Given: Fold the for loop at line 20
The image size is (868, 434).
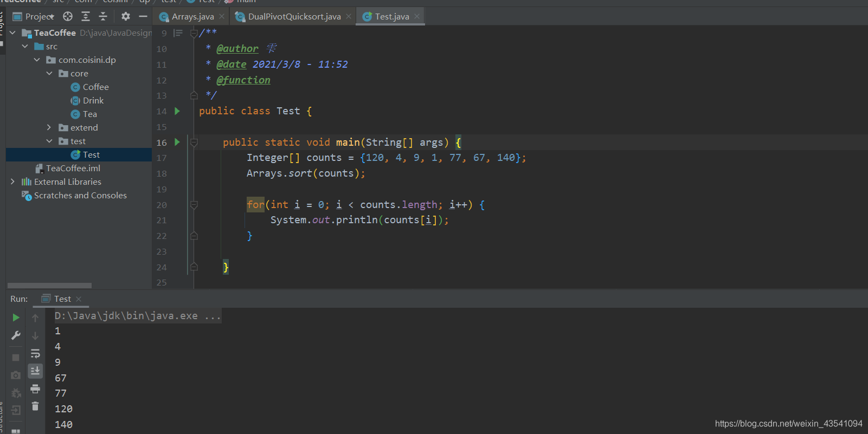Looking at the screenshot, I should tap(194, 205).
